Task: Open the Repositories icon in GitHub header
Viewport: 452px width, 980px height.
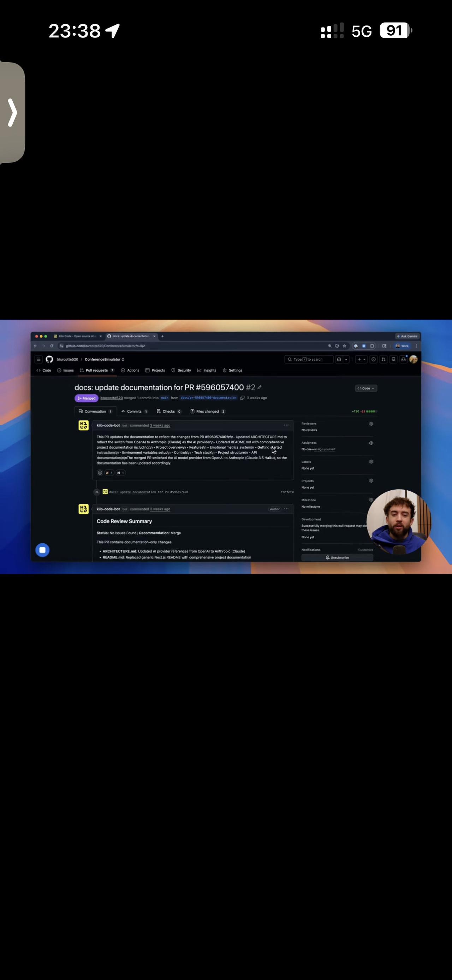Action: click(x=393, y=359)
